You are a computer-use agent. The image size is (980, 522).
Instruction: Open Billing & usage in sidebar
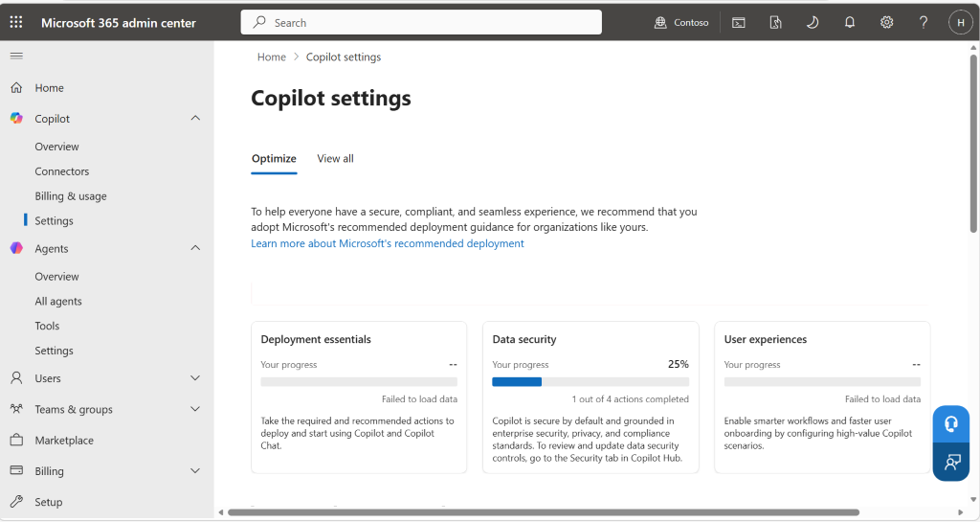pyautogui.click(x=71, y=196)
